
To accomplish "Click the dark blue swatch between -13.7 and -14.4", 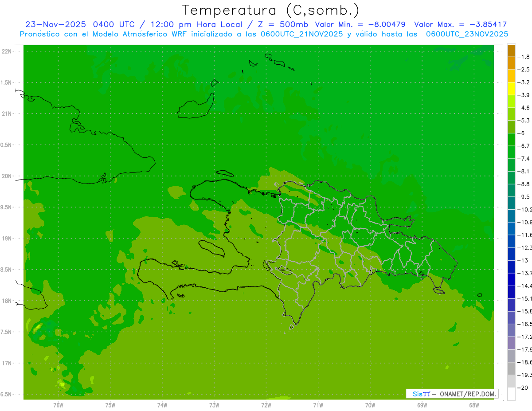I will pos(511,279).
